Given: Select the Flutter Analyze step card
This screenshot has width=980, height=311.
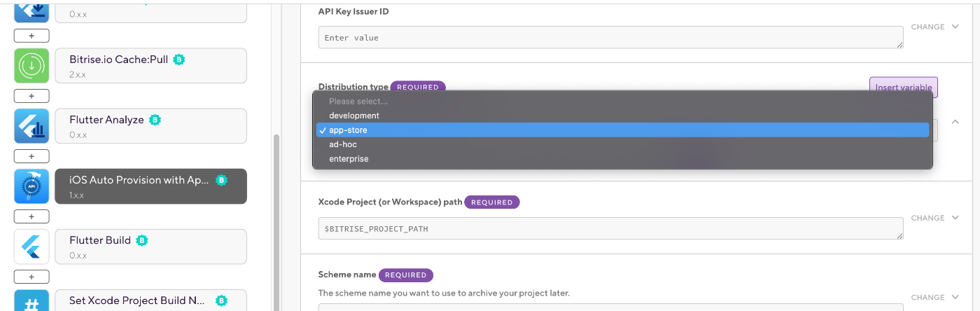Looking at the screenshot, I should 150,126.
